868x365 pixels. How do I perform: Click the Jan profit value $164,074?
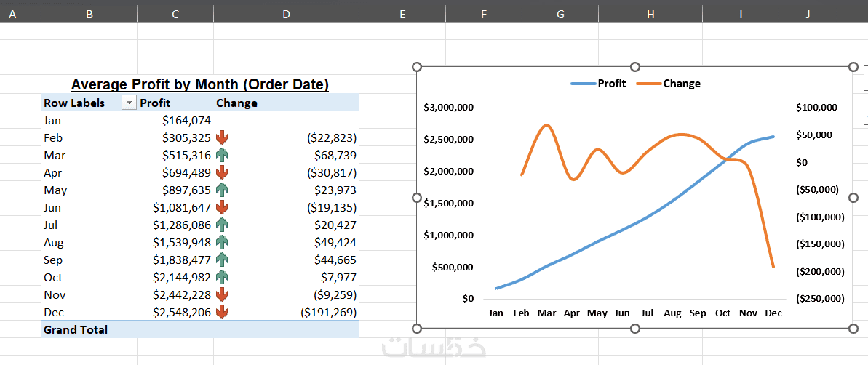point(186,121)
